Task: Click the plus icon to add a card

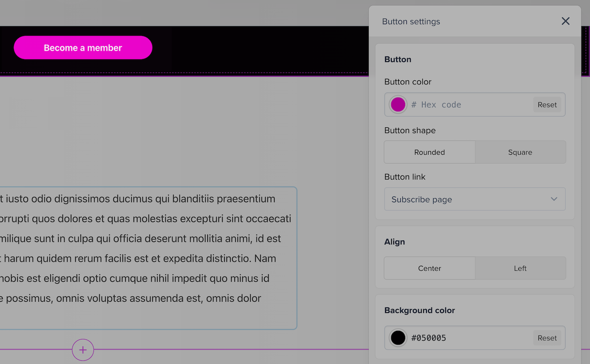Action: pos(83,350)
